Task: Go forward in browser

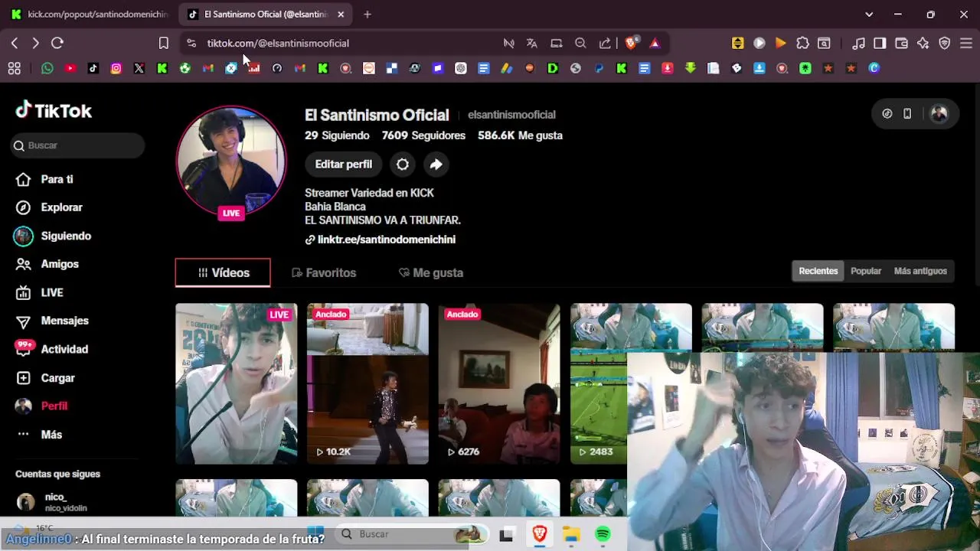Action: [x=35, y=44]
